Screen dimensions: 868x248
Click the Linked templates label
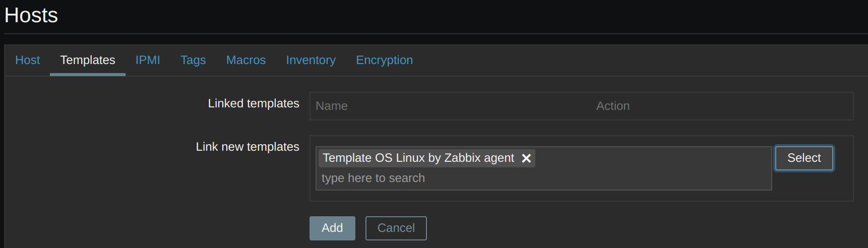254,103
